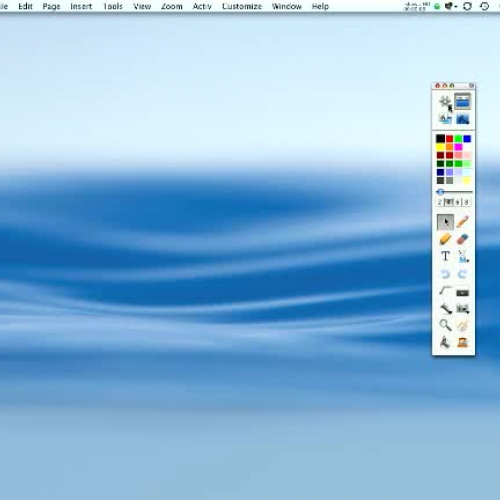The image size is (500, 500).
Task: Click the Redo arrow
Action: click(x=463, y=274)
